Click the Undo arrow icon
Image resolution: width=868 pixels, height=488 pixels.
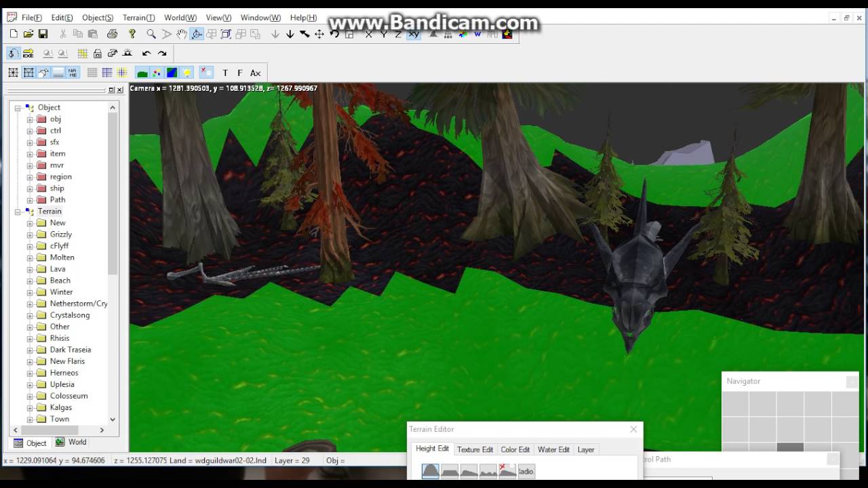click(146, 54)
